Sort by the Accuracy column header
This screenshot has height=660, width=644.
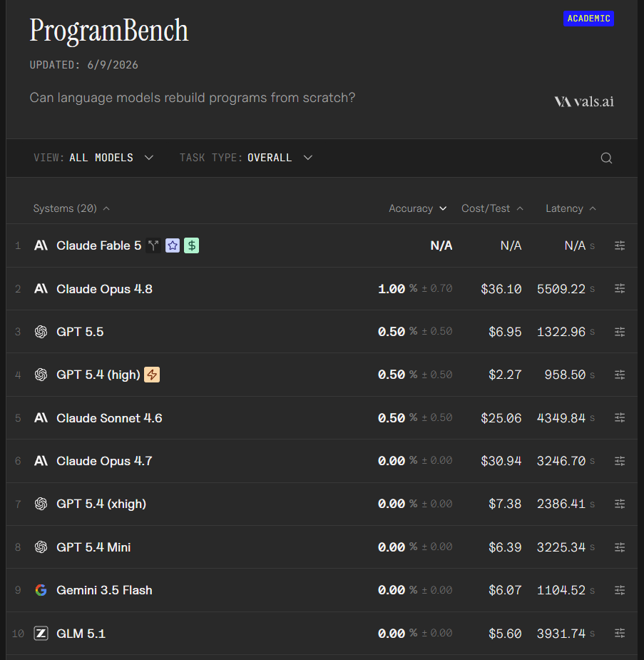[x=417, y=208]
